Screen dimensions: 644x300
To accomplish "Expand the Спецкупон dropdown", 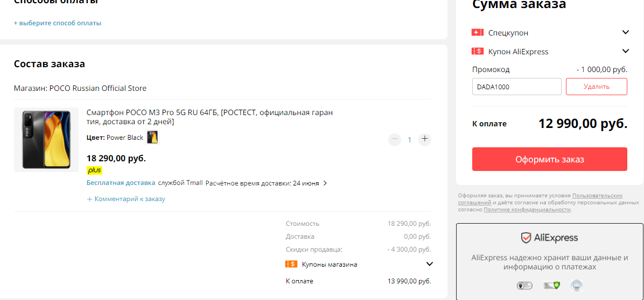I will (x=625, y=32).
